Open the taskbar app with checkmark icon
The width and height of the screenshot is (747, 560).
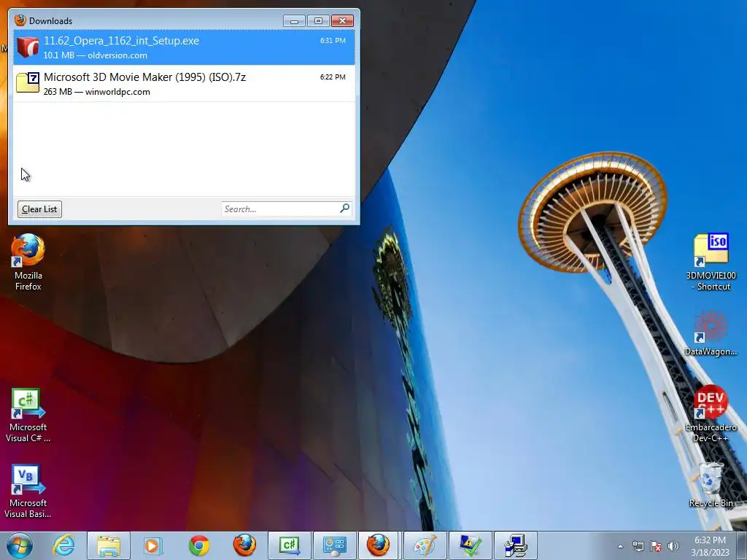(471, 545)
